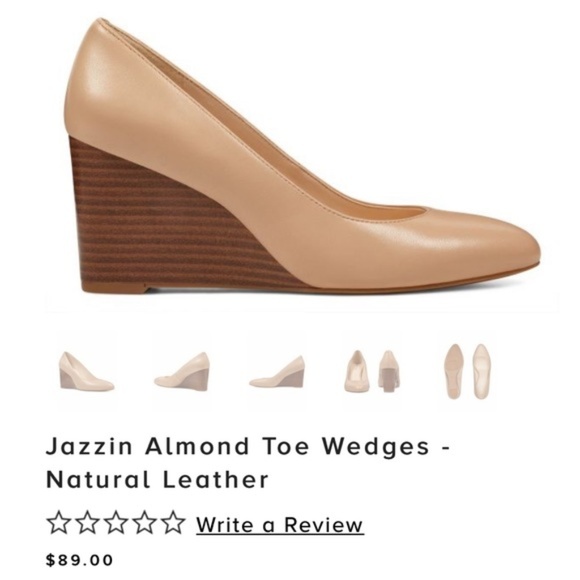This screenshot has width=580, height=580.
Task: Click the fifth rating star
Action: [172, 522]
